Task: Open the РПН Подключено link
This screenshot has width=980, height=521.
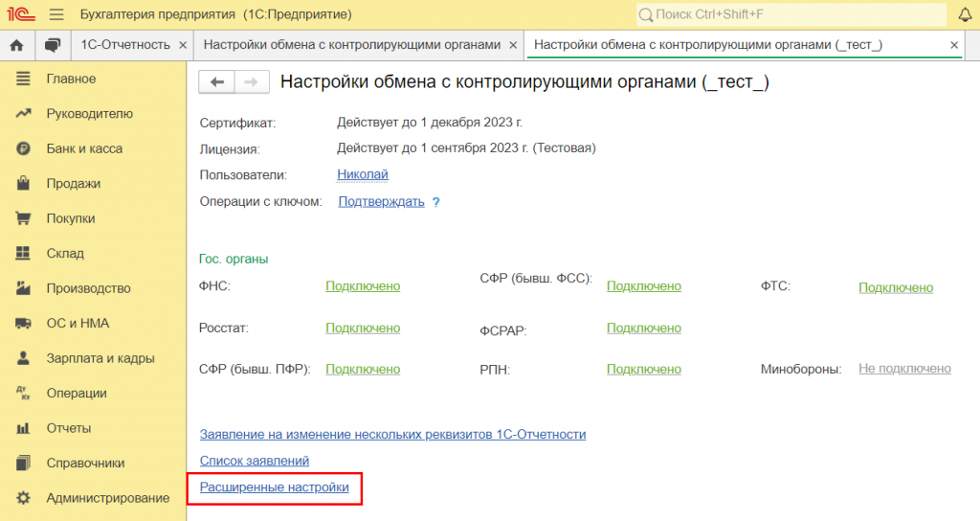Action: (644, 370)
